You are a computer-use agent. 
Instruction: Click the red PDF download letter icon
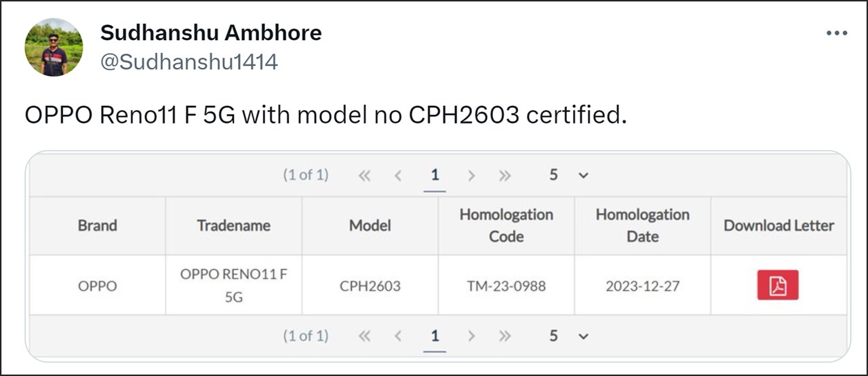778,285
